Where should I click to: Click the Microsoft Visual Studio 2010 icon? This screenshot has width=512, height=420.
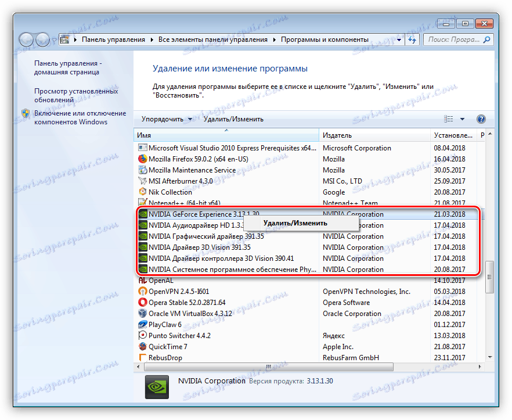[x=142, y=148]
